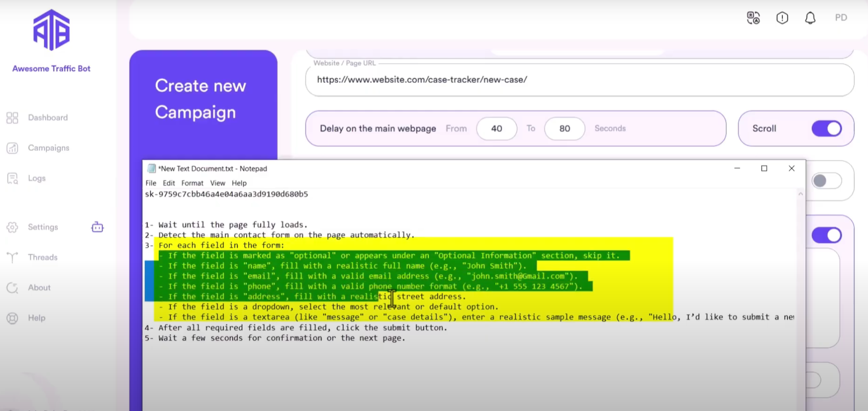Open the Logs sidebar icon
The image size is (868, 411).
pos(12,179)
